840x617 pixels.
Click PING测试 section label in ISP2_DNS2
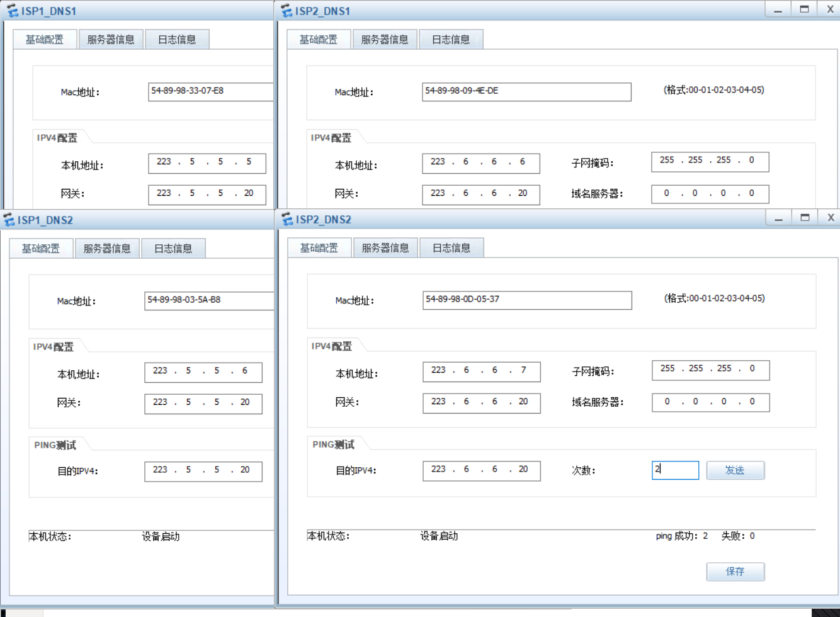pos(334,444)
